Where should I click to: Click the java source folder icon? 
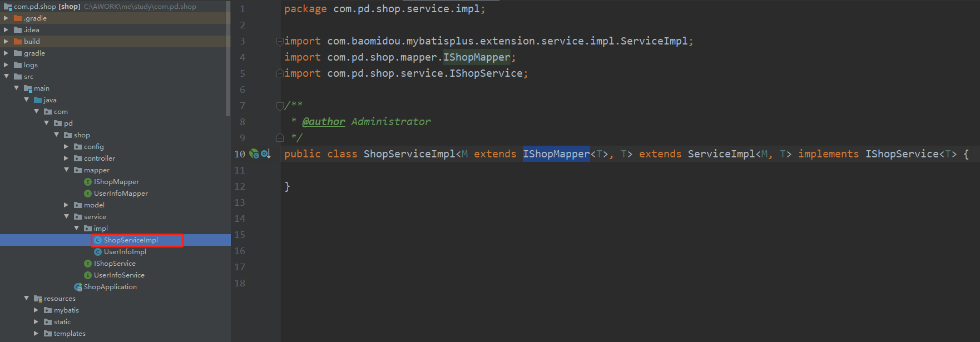pyautogui.click(x=38, y=100)
